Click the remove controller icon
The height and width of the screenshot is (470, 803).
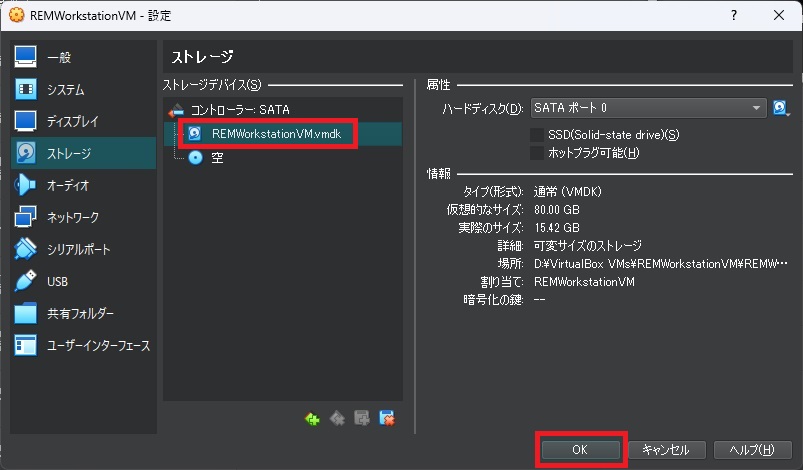(337, 419)
